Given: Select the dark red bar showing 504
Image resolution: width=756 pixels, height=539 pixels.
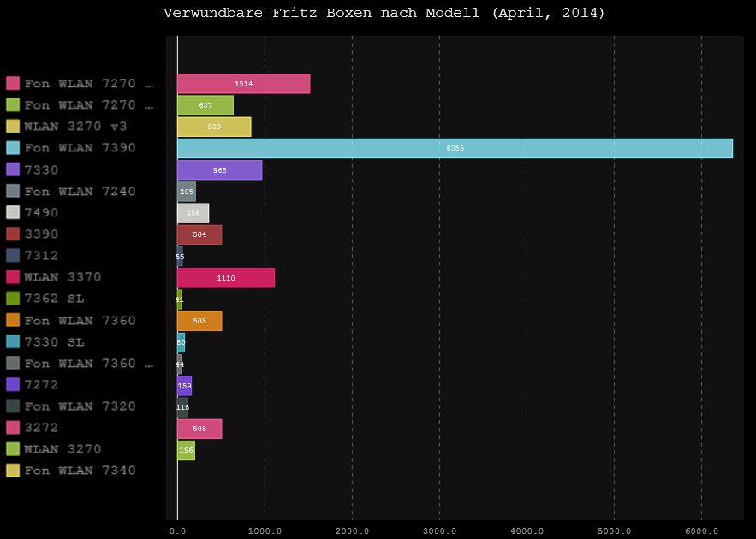Looking at the screenshot, I should point(199,234).
